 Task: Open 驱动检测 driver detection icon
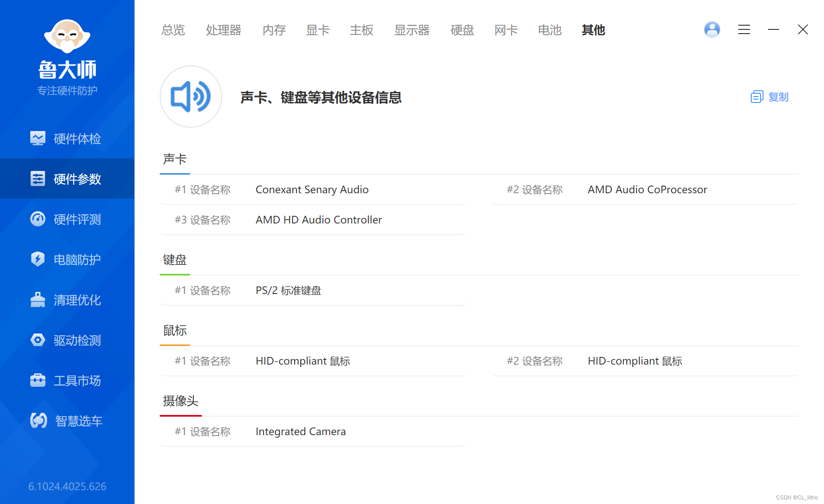(x=38, y=340)
